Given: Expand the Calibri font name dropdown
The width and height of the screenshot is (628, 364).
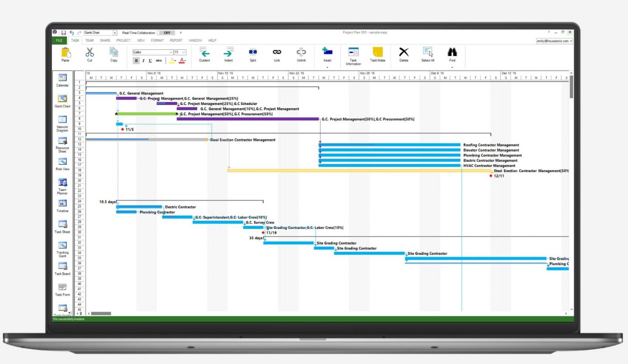Looking at the screenshot, I should pos(171,52).
